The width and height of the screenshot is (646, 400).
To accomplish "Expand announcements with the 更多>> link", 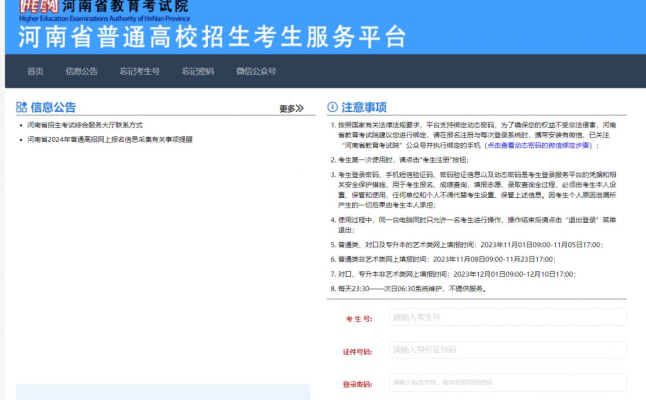I will [x=290, y=109].
